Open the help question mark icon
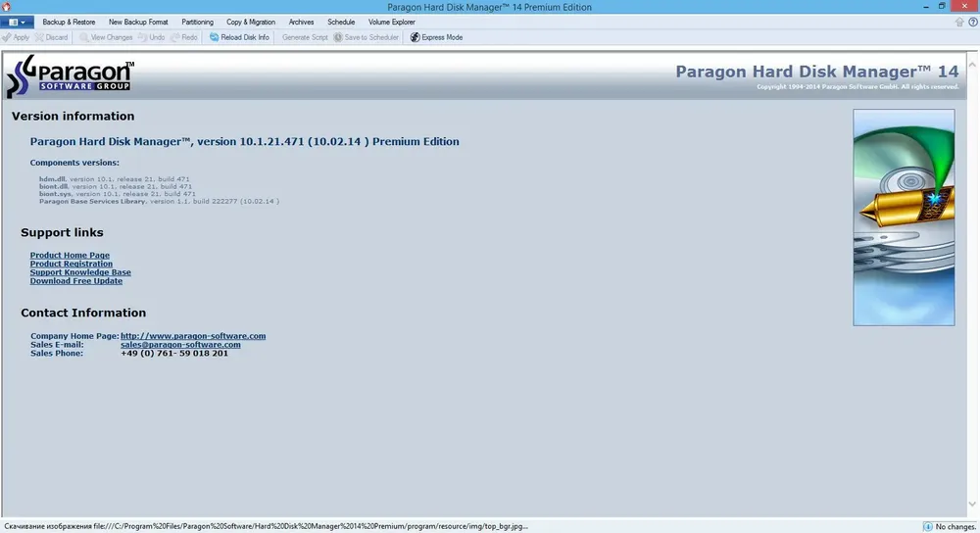This screenshot has height=533, width=980. pyautogui.click(x=973, y=22)
